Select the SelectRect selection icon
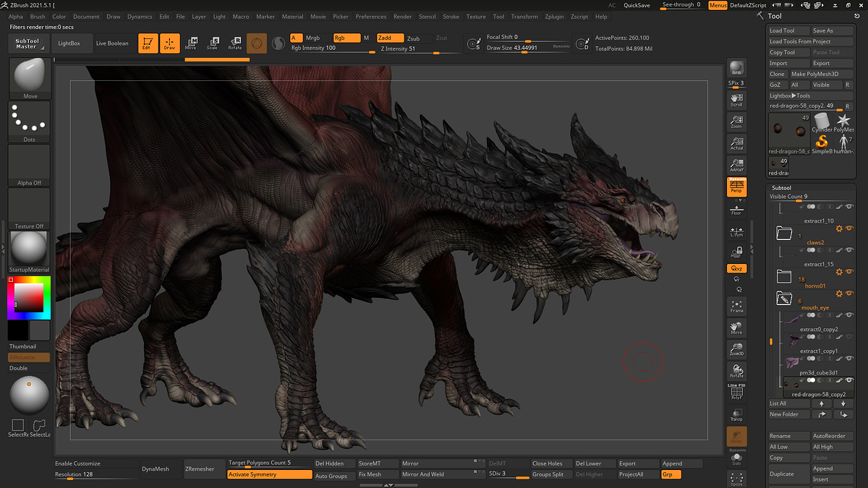 click(x=18, y=426)
